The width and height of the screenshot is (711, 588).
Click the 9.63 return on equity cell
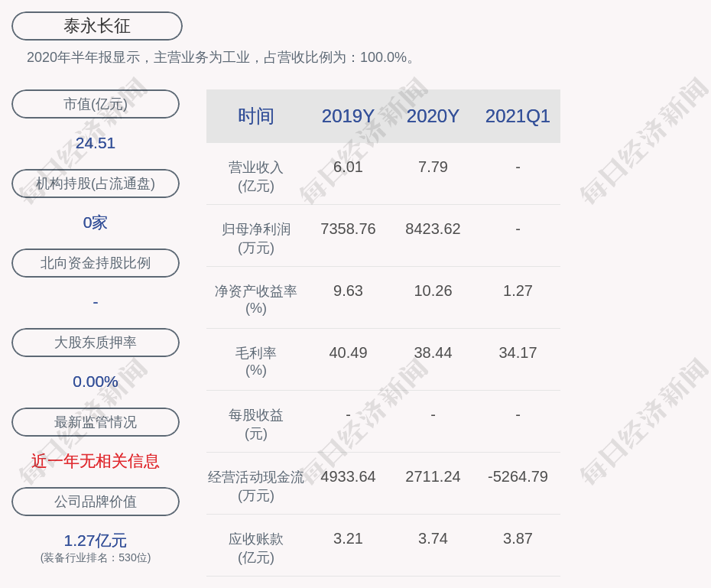[x=348, y=291]
